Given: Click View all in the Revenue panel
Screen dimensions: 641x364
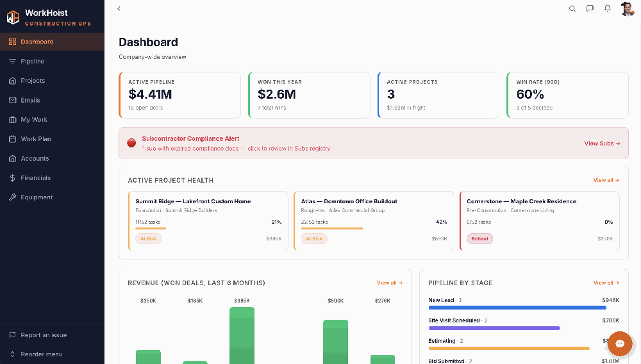Looking at the screenshot, I should pyautogui.click(x=390, y=283).
